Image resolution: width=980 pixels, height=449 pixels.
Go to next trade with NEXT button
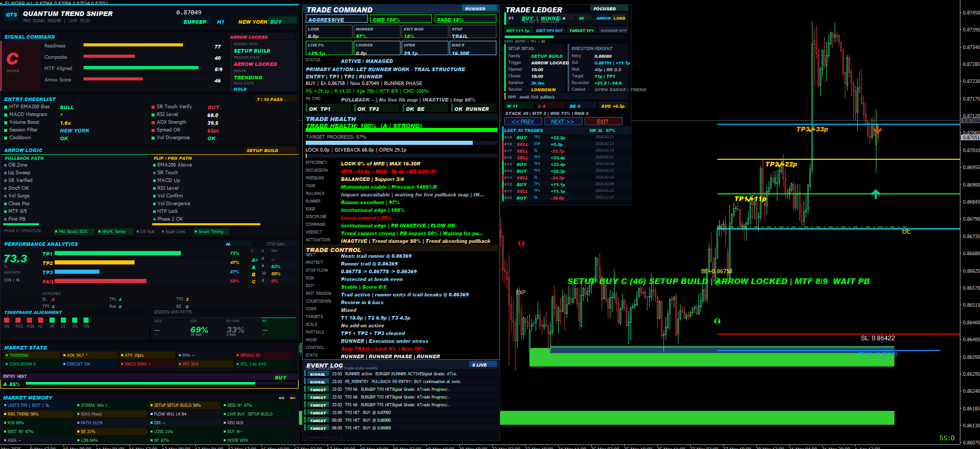563,122
